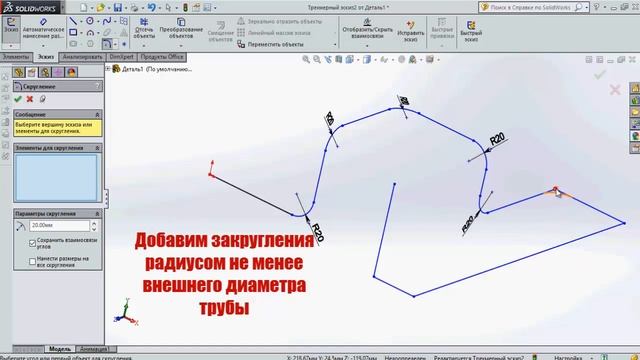Cancel fillet with red X

click(x=30, y=99)
